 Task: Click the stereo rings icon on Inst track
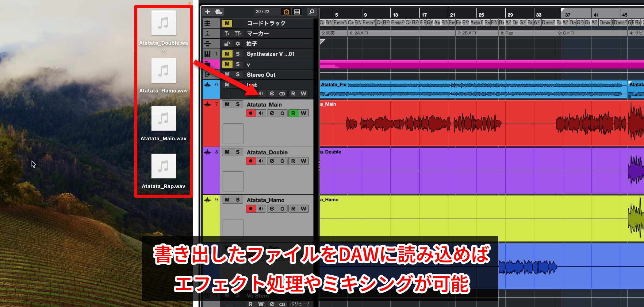[x=282, y=94]
